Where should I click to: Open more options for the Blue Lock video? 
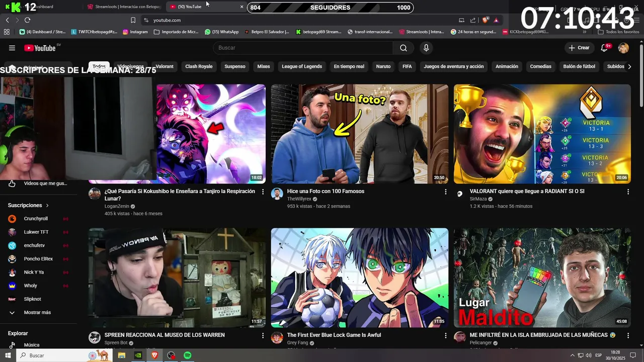click(x=445, y=335)
